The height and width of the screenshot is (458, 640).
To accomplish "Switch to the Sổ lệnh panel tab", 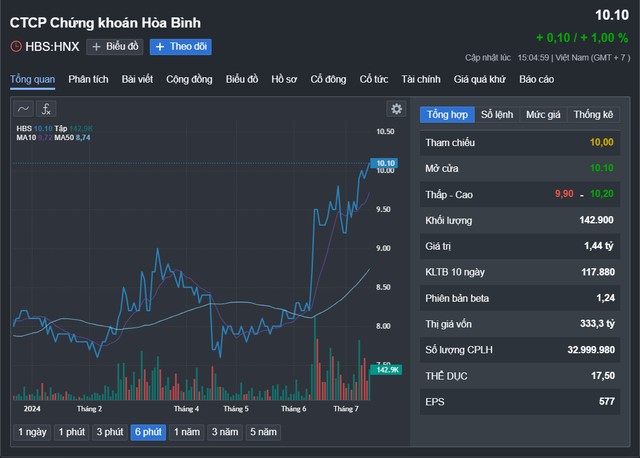I will click(x=496, y=115).
